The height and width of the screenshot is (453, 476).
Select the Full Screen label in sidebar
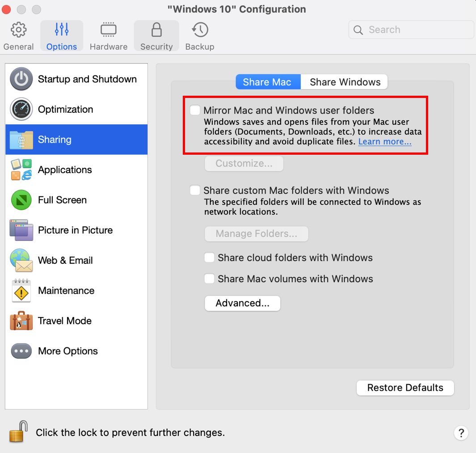tap(62, 200)
